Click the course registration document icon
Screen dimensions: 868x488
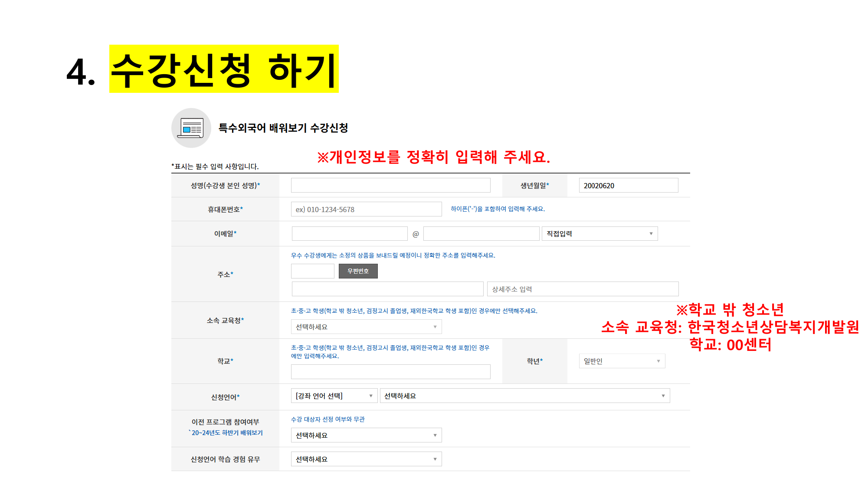click(x=191, y=128)
